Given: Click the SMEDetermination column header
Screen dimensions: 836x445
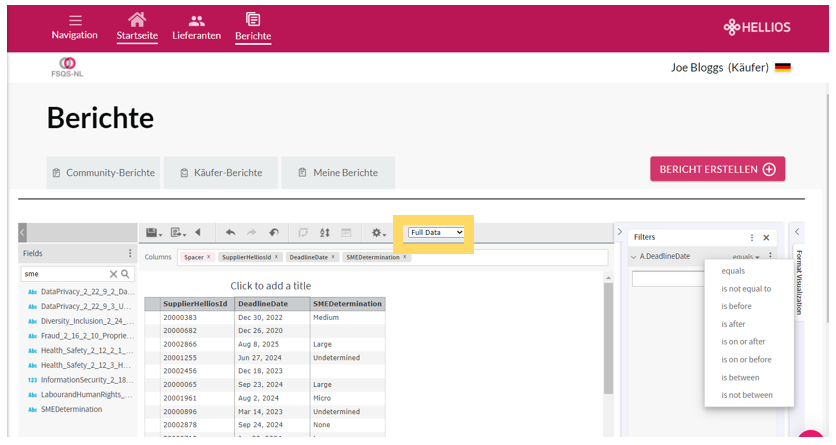Looking at the screenshot, I should point(348,304).
